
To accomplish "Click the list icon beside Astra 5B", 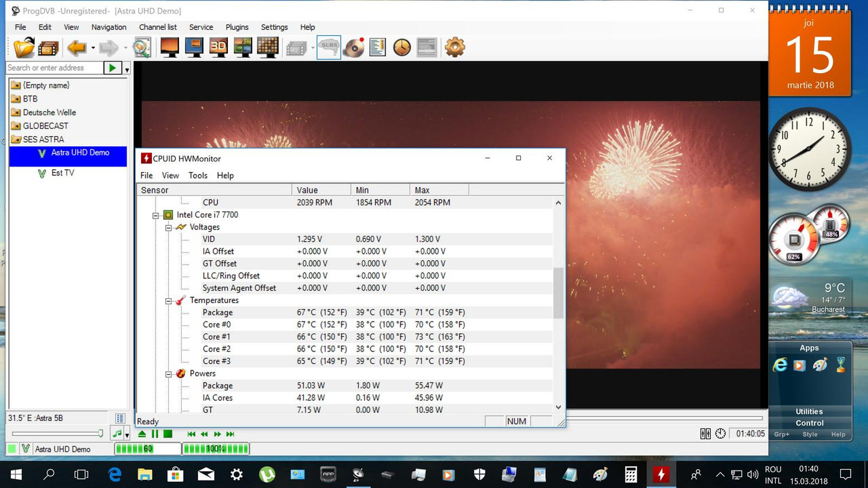I will tap(120, 418).
